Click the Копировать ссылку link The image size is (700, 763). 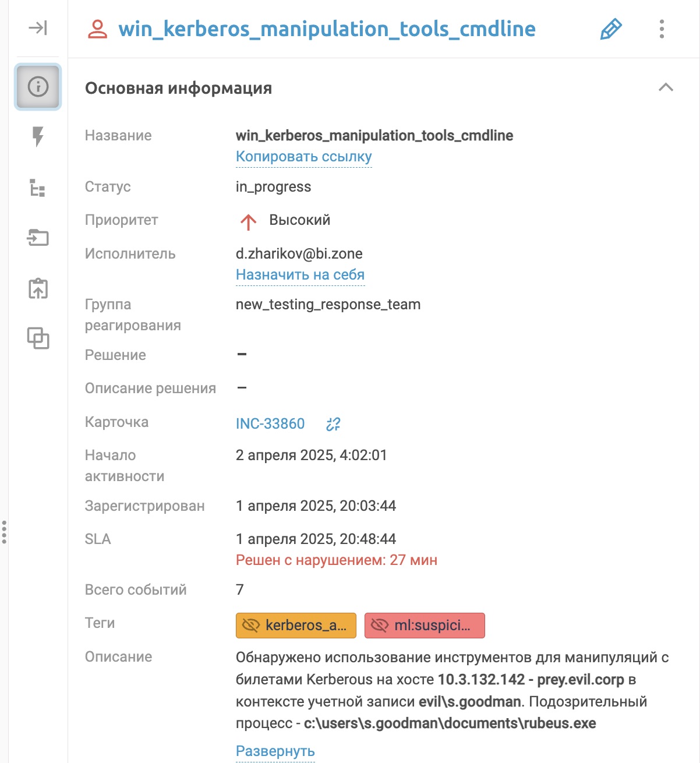[x=303, y=157]
